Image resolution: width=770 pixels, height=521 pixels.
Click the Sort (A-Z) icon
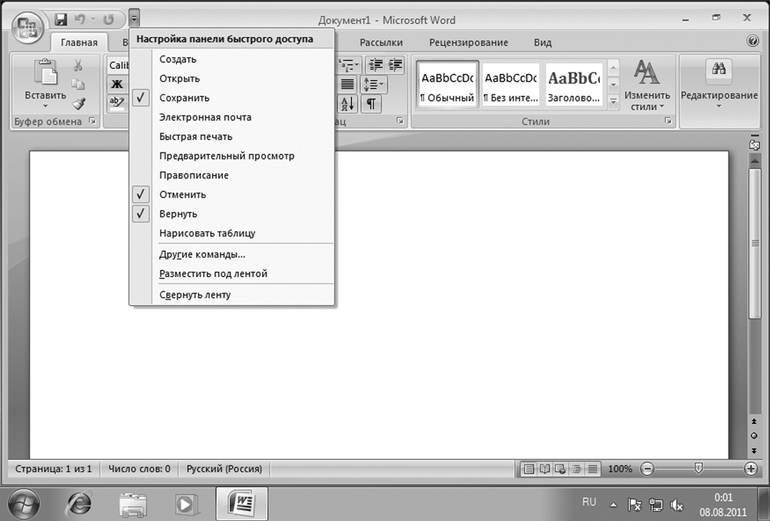[348, 104]
